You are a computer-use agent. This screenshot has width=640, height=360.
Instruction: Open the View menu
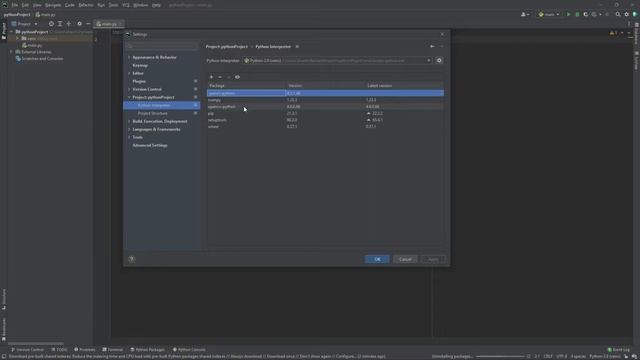[x=37, y=5]
